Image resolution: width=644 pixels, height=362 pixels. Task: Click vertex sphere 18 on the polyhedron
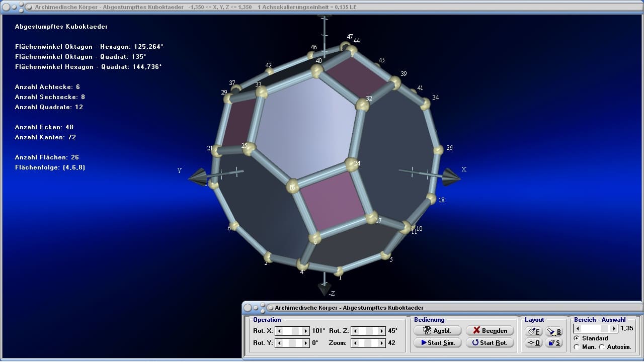click(x=431, y=199)
